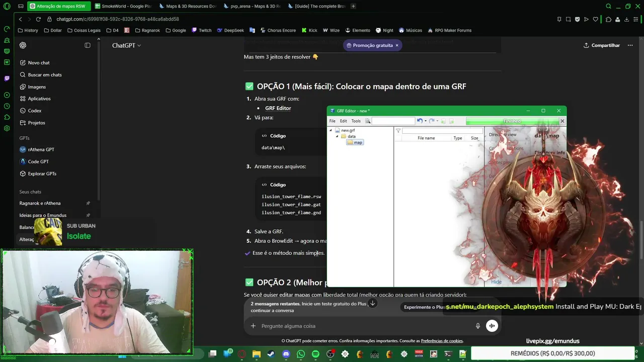
Task: Open the DeepSeek bookmark
Action: [x=230, y=30]
